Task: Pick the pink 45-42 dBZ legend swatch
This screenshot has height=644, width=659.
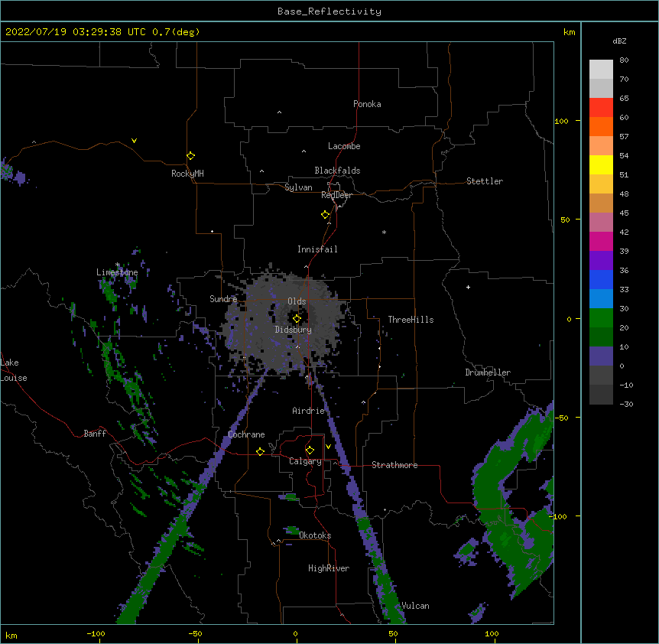Action: 601,223
